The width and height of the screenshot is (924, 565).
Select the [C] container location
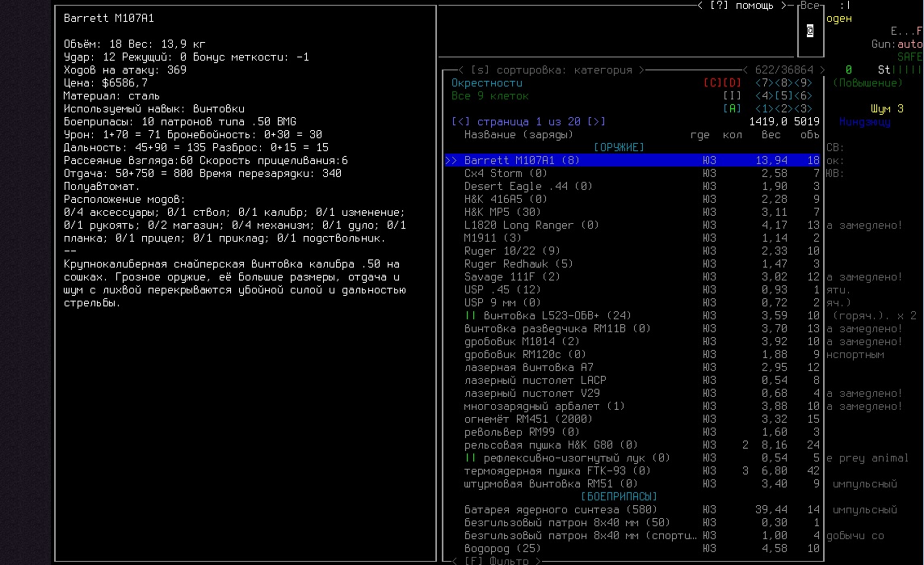(x=712, y=83)
